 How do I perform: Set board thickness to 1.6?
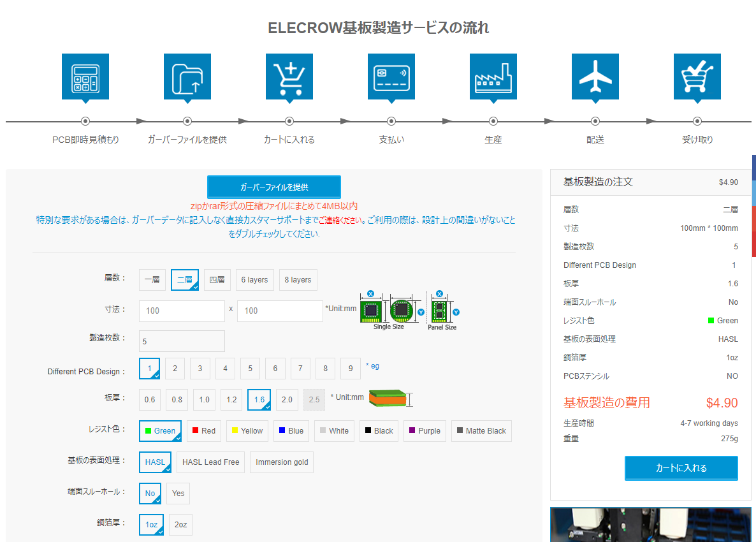coord(259,400)
